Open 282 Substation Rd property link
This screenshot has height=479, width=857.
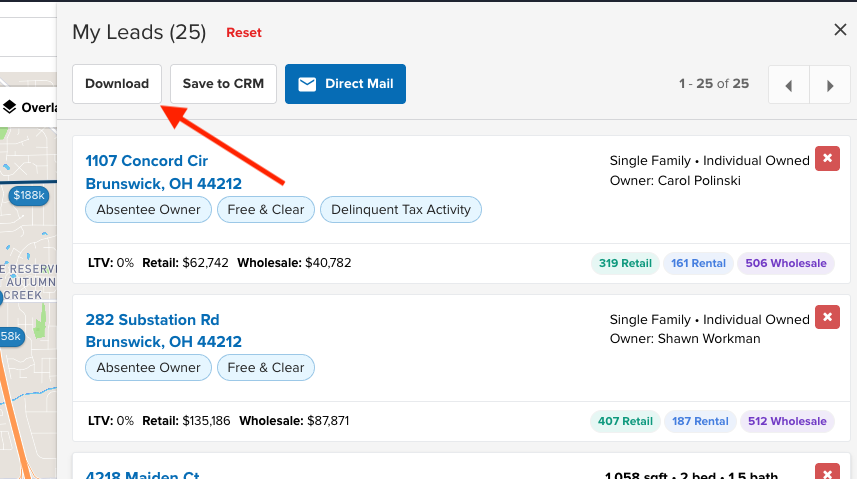click(x=152, y=320)
